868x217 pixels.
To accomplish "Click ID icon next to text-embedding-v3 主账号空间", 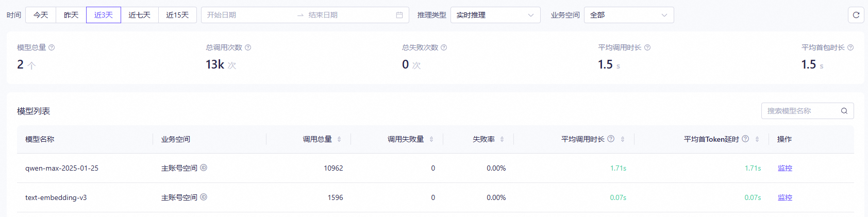I will tap(204, 197).
